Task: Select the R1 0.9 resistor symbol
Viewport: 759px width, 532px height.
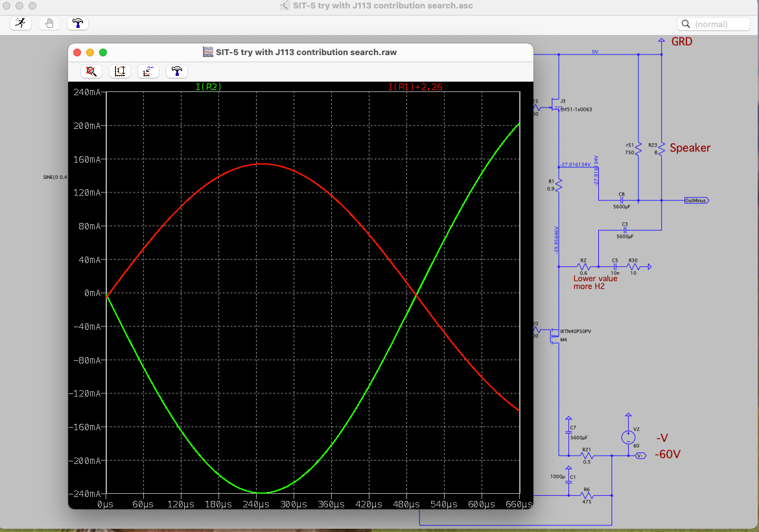Action: click(559, 185)
